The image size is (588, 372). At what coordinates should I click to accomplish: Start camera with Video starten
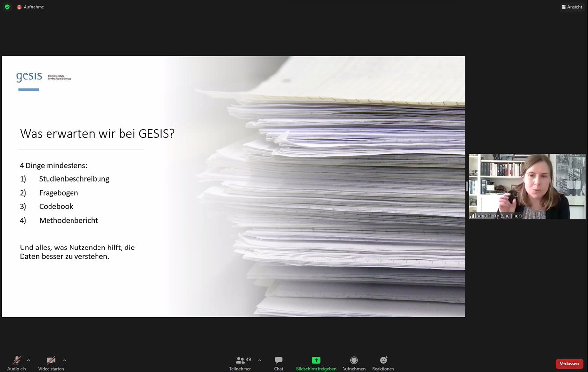coord(51,363)
